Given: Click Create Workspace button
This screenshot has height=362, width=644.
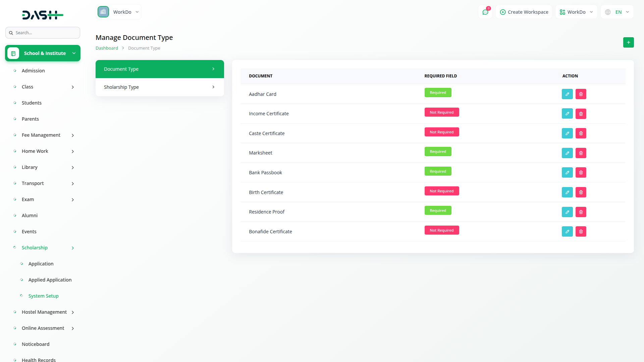Looking at the screenshot, I should click(524, 12).
